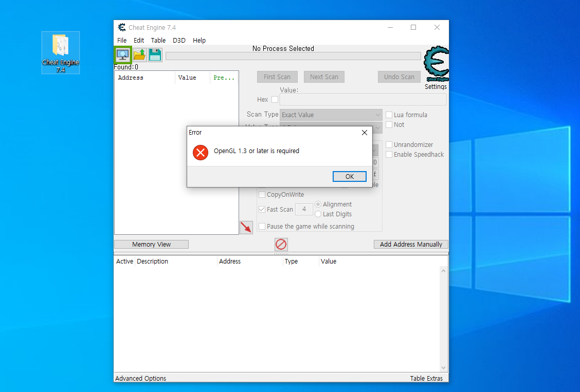Focus the Value input field
Screen dimensions: 580x392
pyautogui.click(x=363, y=99)
